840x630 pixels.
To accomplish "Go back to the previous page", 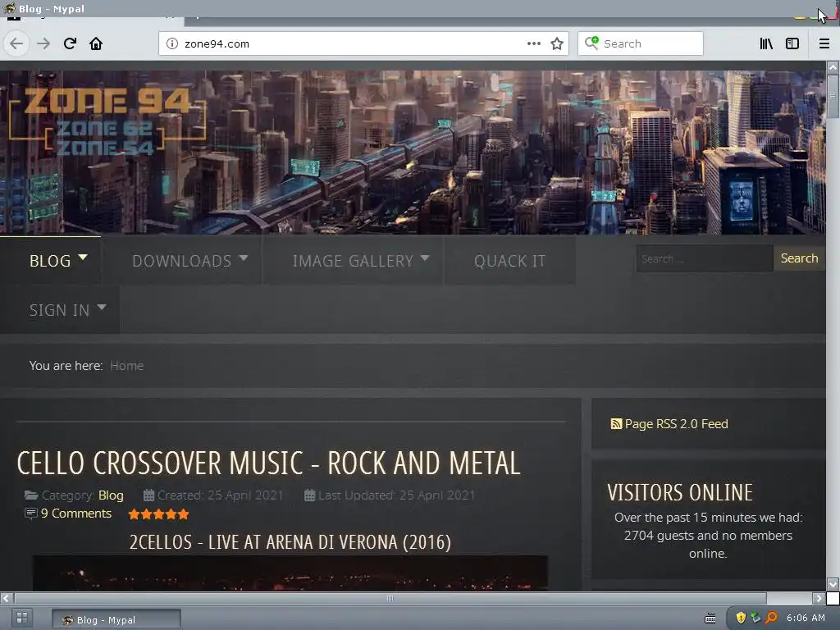I will point(16,43).
